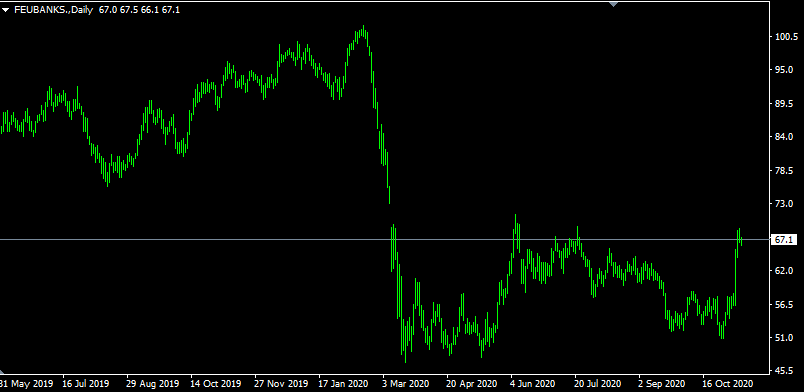Click the 14 Oct 2019 date label
Image resolution: width=804 pixels, height=392 pixels.
[x=215, y=383]
